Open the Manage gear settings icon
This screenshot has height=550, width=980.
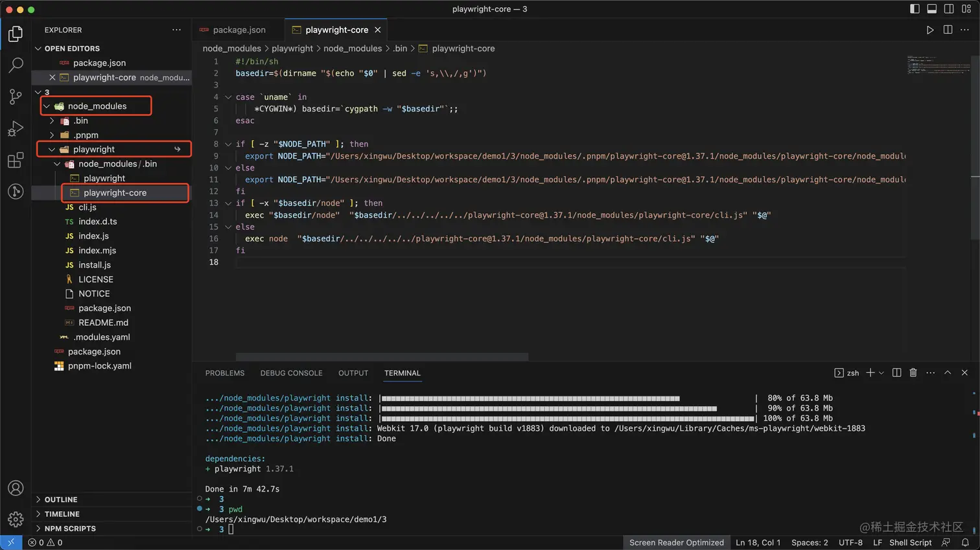16,519
